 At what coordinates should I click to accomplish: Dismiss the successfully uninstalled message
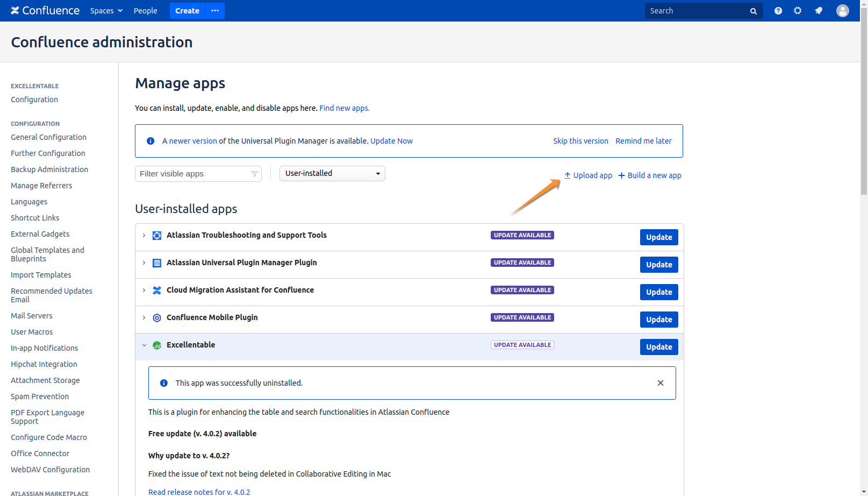coord(661,383)
